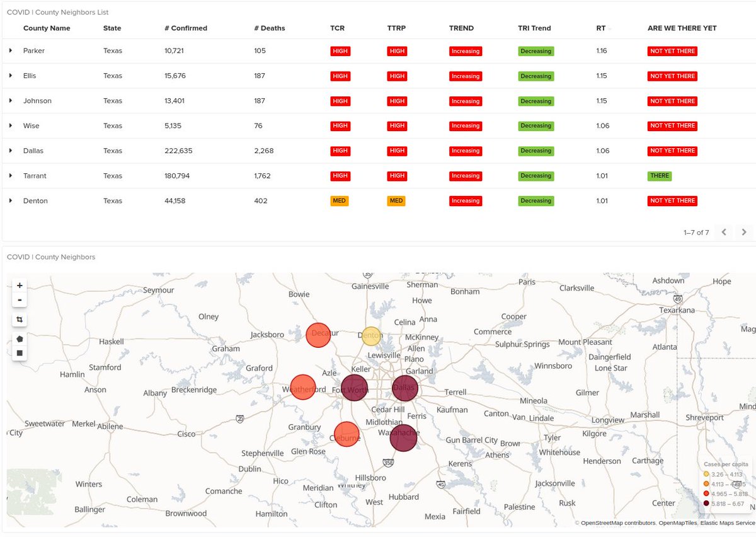
Task: Click Parker's NOT YET THERE badge
Action: pyautogui.click(x=672, y=50)
